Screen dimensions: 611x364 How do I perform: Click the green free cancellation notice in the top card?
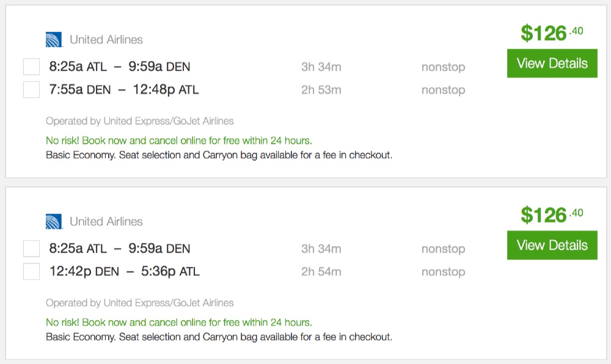click(x=178, y=140)
